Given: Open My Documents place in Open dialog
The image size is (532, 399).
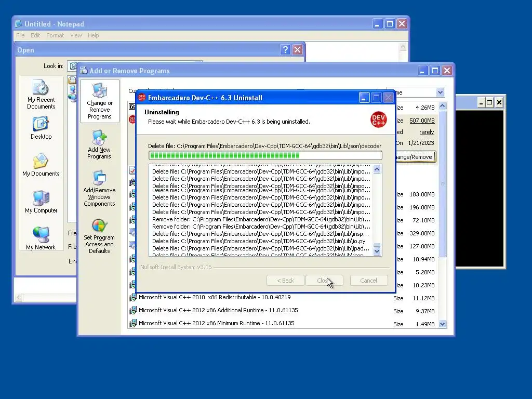Looking at the screenshot, I should pyautogui.click(x=41, y=165).
